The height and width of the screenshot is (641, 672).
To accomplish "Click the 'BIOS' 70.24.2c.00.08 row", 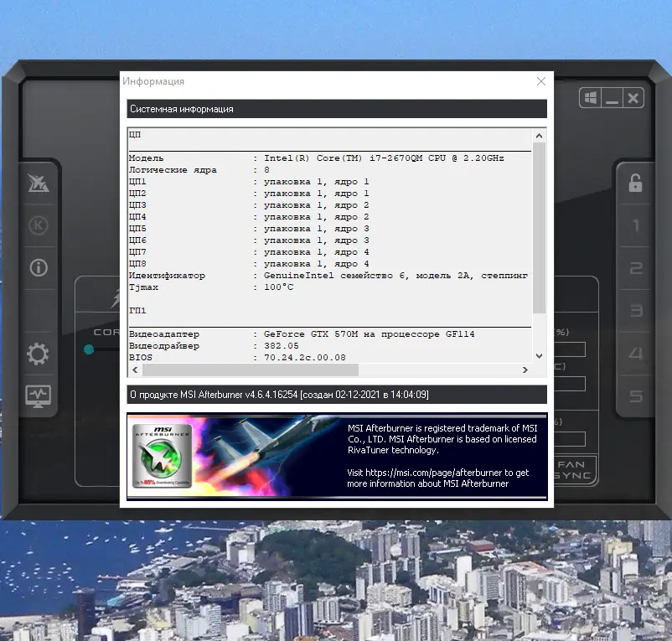I will pos(237,357).
